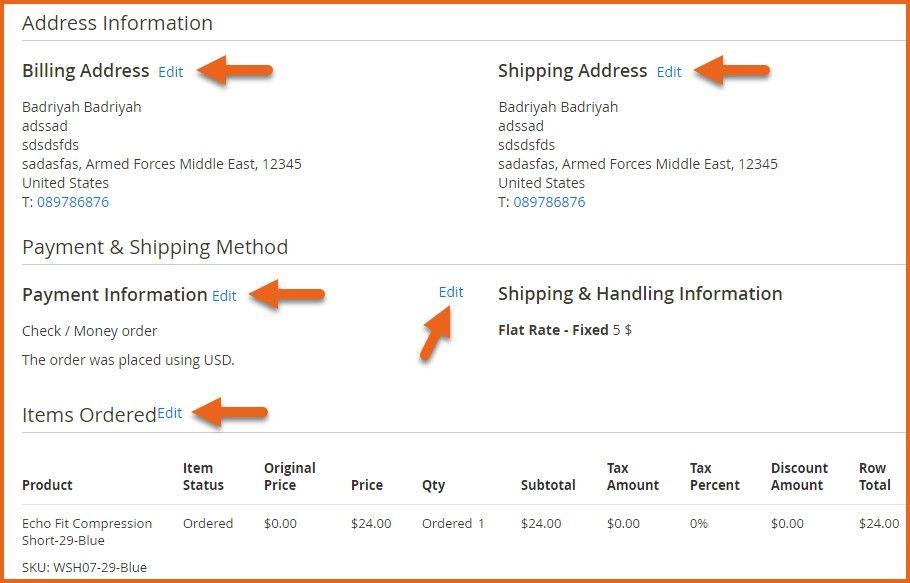910x583 pixels.
Task: Click the Product column header
Action: tap(47, 485)
